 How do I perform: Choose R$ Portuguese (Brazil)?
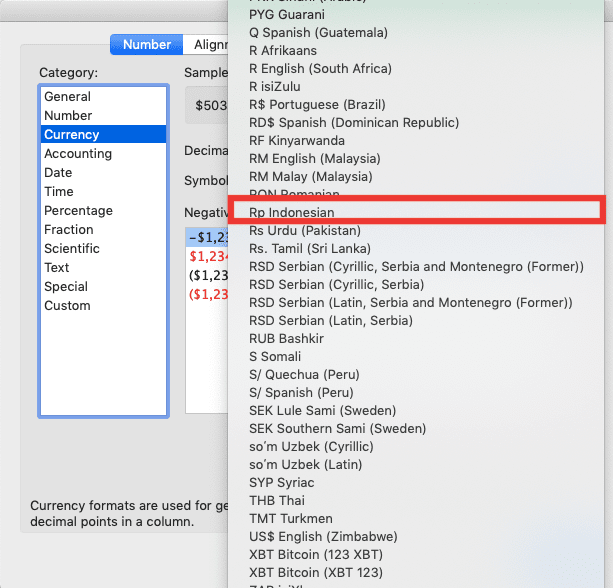416,104
